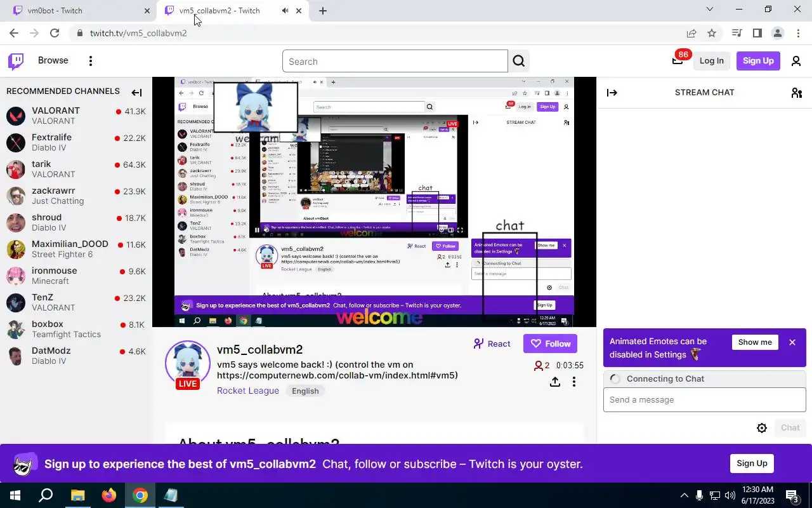Click the Send a message chat box
This screenshot has width=812, height=508.
tap(704, 400)
